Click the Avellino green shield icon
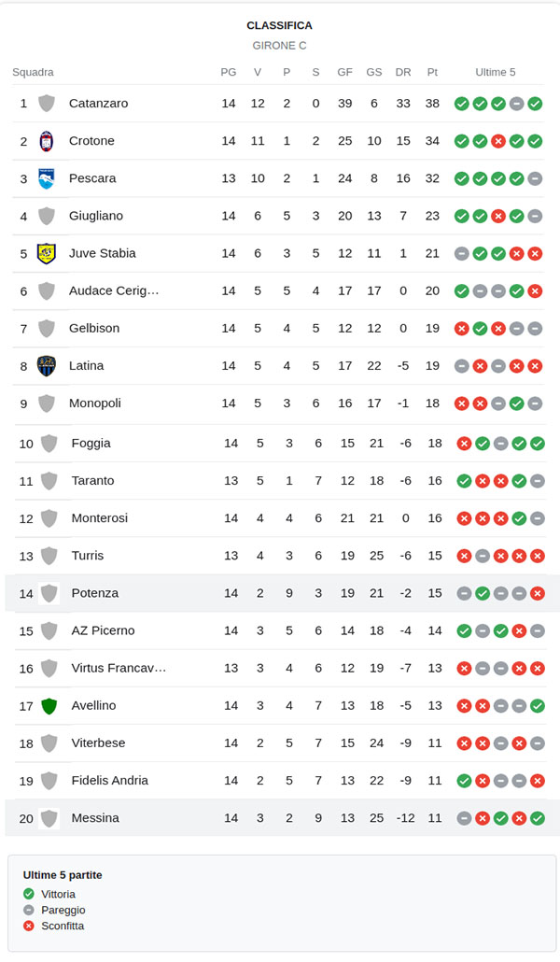 tap(49, 706)
